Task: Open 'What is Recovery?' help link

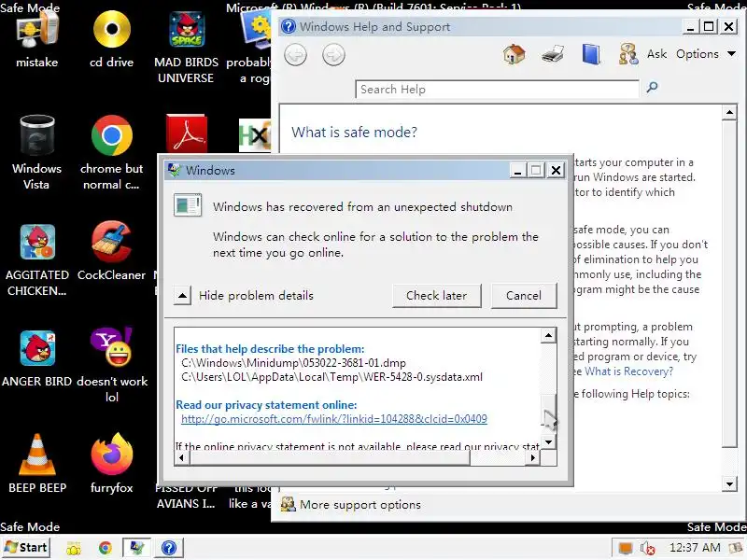Action: pos(628,371)
